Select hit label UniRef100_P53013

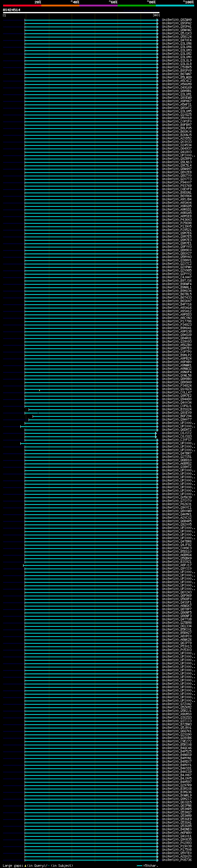[x=177, y=646]
